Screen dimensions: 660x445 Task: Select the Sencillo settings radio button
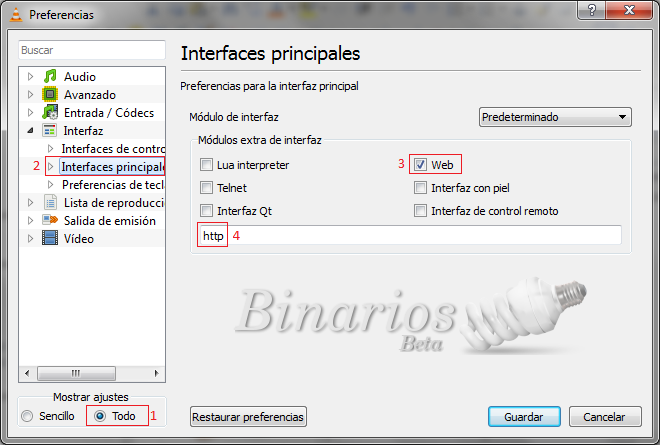(30, 416)
